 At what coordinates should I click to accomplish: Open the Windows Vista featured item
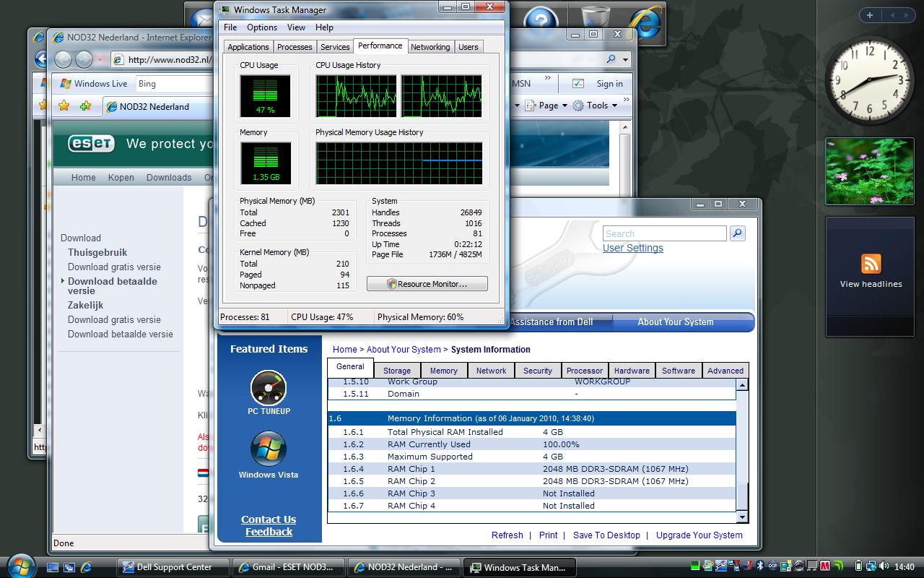point(269,454)
